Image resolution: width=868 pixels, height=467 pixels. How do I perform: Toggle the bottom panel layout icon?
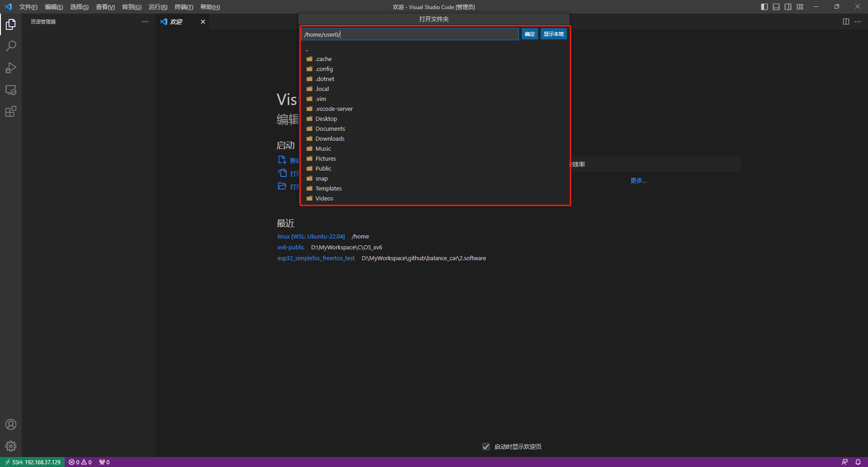coord(776,7)
